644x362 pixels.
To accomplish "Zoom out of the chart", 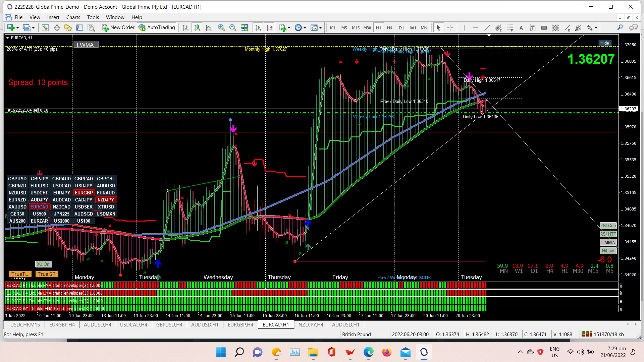I will point(232,28).
